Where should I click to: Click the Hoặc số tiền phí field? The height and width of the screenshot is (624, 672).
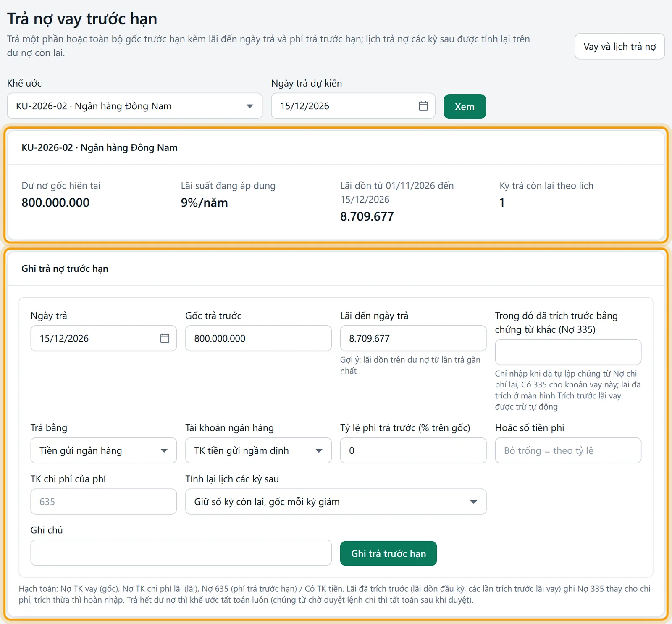point(568,450)
